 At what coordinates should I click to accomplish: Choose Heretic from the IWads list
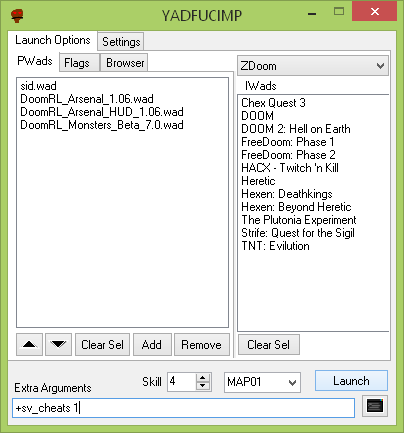pos(258,181)
